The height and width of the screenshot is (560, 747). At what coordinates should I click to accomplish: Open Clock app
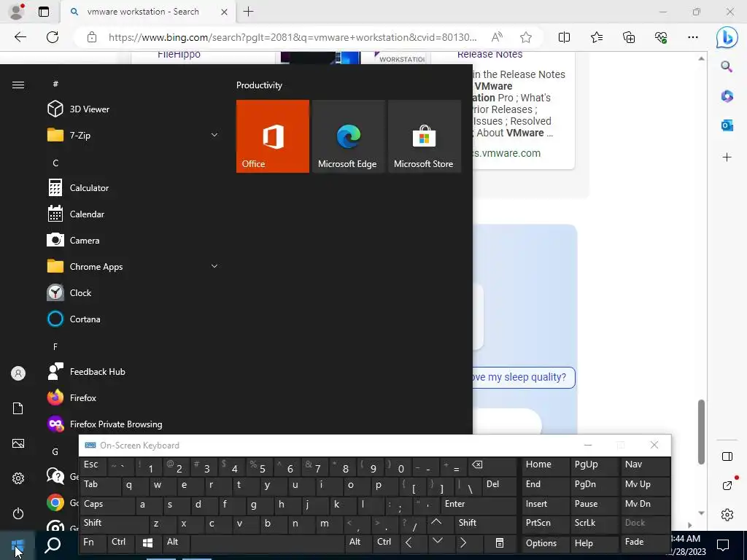[133, 292]
